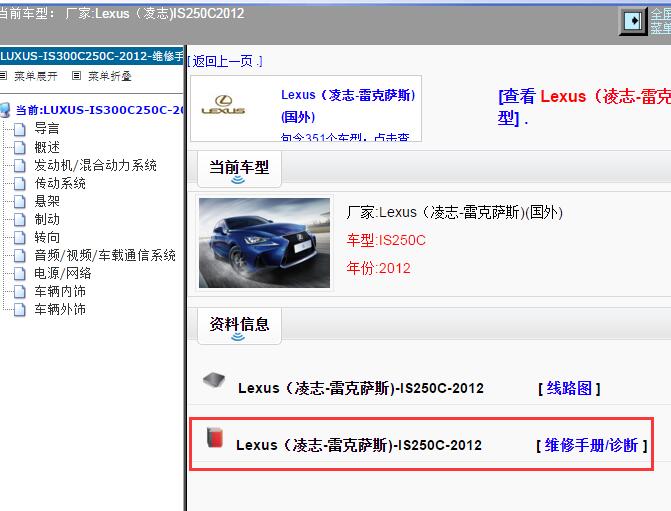Click the LUXUS-IS300C250C-2012 panel title tab
This screenshot has height=511, width=671.
pyautogui.click(x=92, y=56)
